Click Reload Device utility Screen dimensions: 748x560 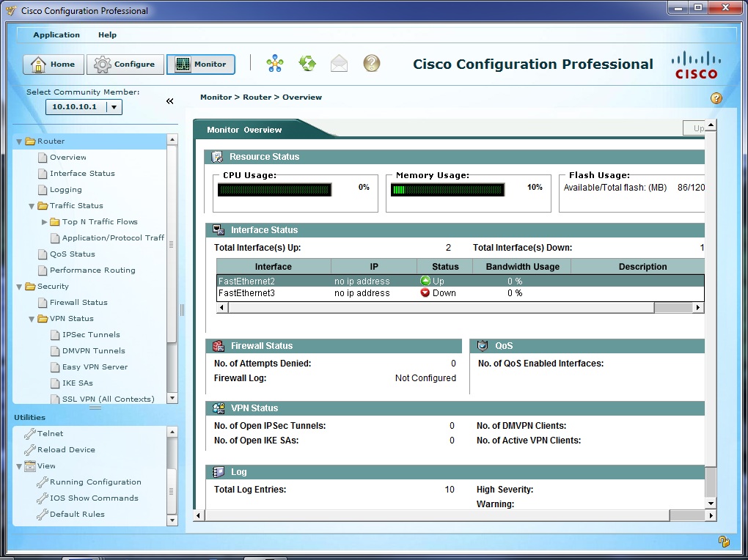pos(66,450)
